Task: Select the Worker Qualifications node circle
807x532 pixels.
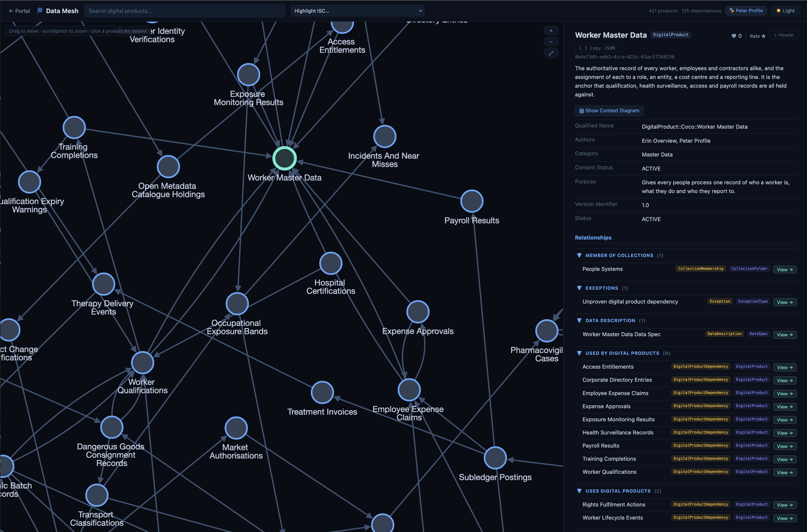Action: click(x=142, y=363)
